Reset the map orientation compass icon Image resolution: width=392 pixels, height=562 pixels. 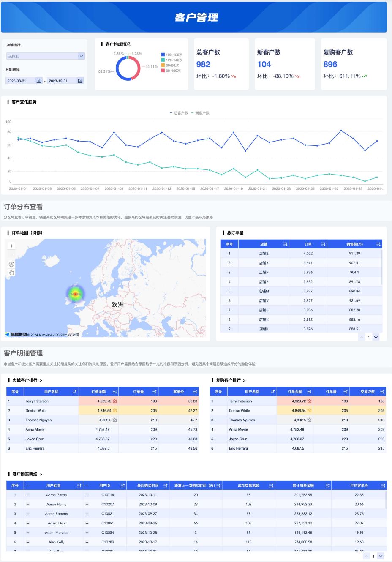coord(11,264)
